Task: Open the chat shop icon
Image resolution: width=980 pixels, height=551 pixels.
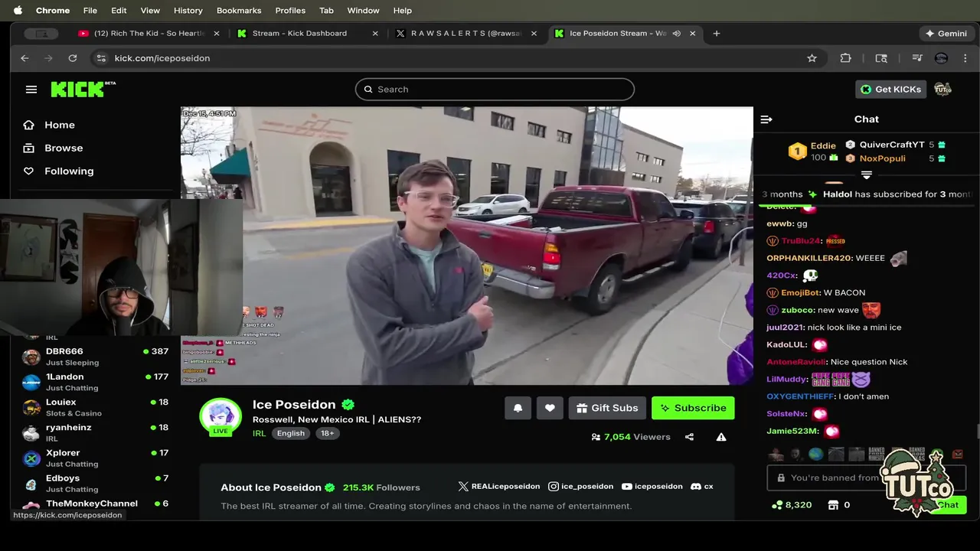Action: tap(834, 505)
